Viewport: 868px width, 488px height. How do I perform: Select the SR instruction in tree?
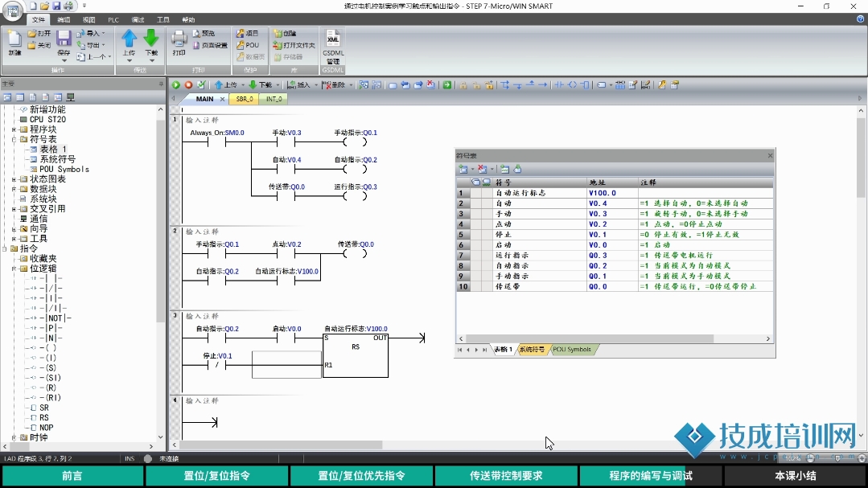point(43,408)
